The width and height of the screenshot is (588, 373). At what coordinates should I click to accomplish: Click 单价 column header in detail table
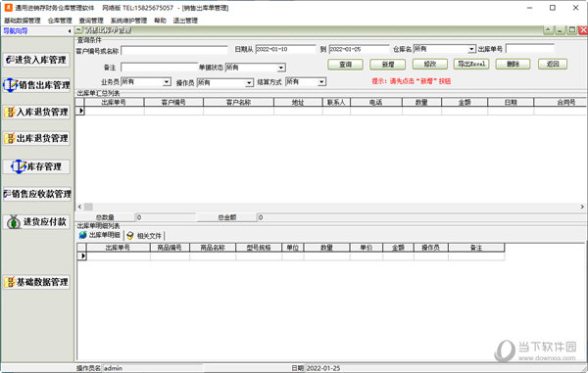[367, 248]
